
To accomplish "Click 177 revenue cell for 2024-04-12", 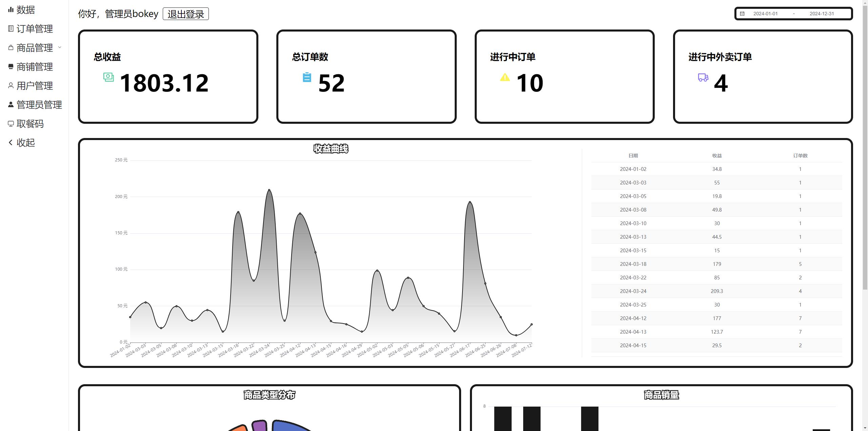I will click(717, 318).
